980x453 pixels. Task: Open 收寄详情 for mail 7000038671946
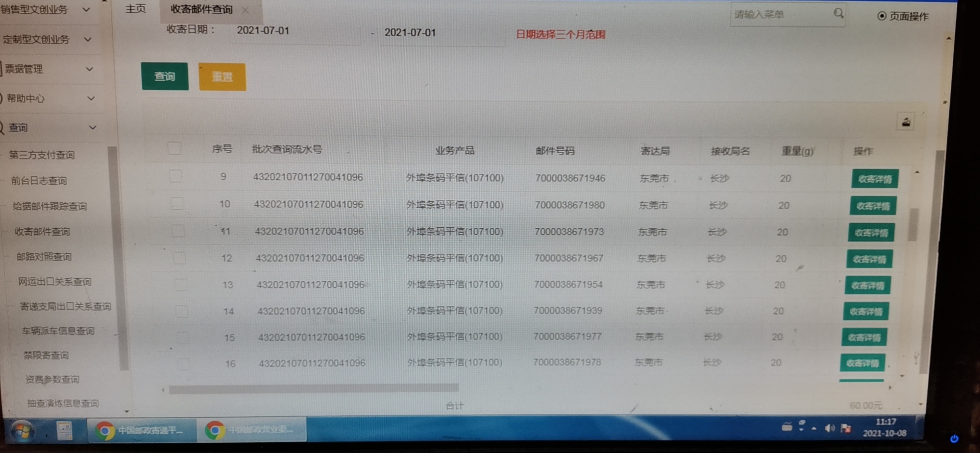coord(875,179)
